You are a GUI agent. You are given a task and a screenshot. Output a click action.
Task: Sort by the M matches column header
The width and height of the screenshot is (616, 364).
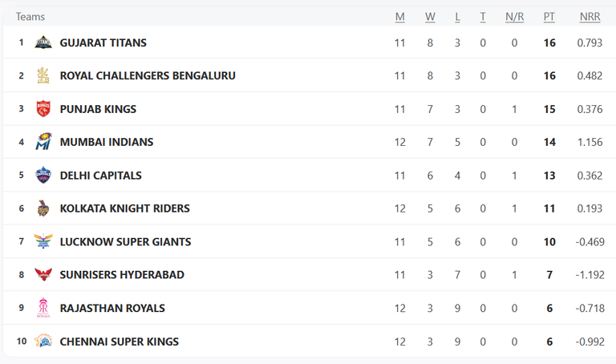pyautogui.click(x=400, y=17)
